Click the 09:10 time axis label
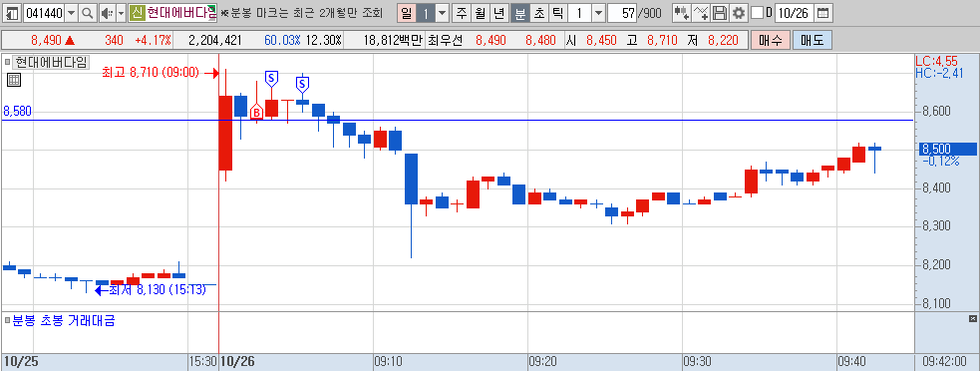The image size is (980, 371). click(x=388, y=361)
